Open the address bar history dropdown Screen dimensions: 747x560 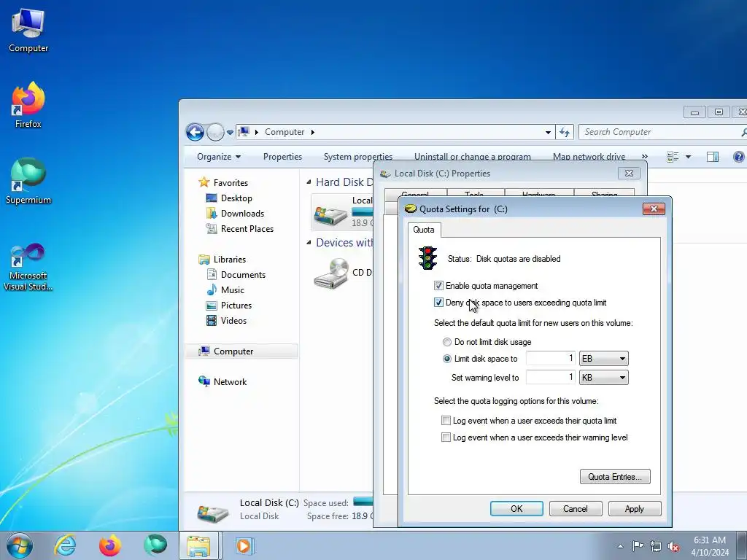click(549, 132)
